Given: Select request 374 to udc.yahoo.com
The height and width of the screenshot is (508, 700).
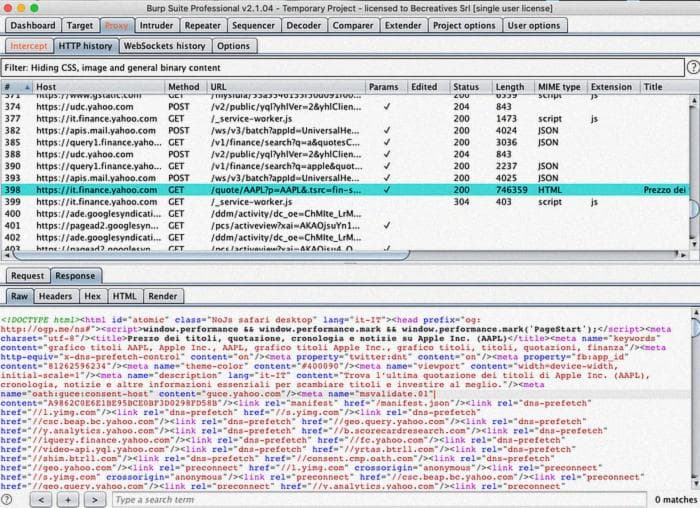Looking at the screenshot, I should [345, 107].
